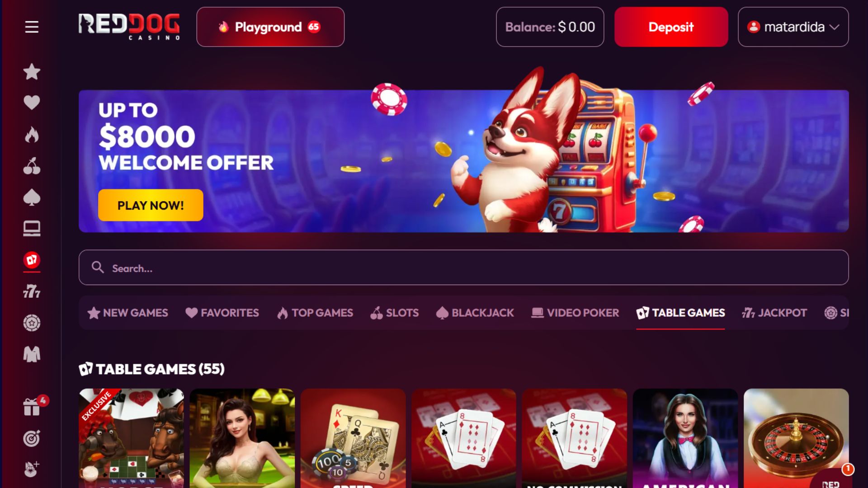868x488 pixels.
Task: Focus the game Search field
Action: 463,267
